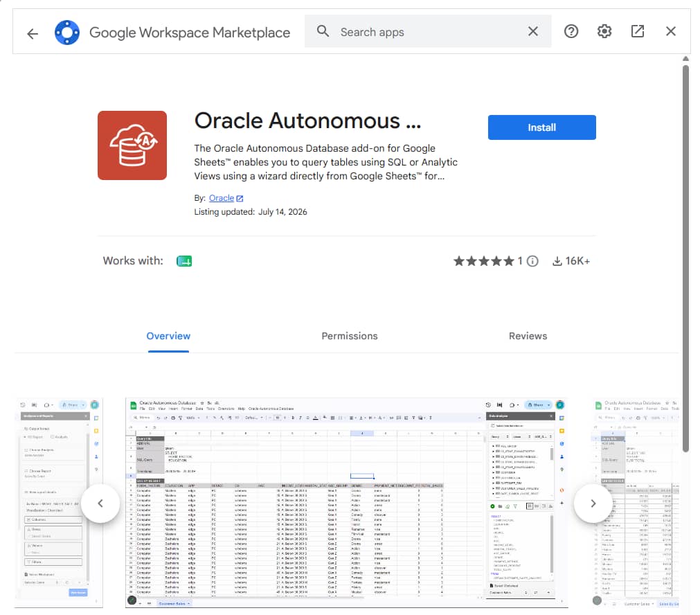Screen dimensions: 700x615
Task: Switch to the Overview tab
Action: click(168, 337)
